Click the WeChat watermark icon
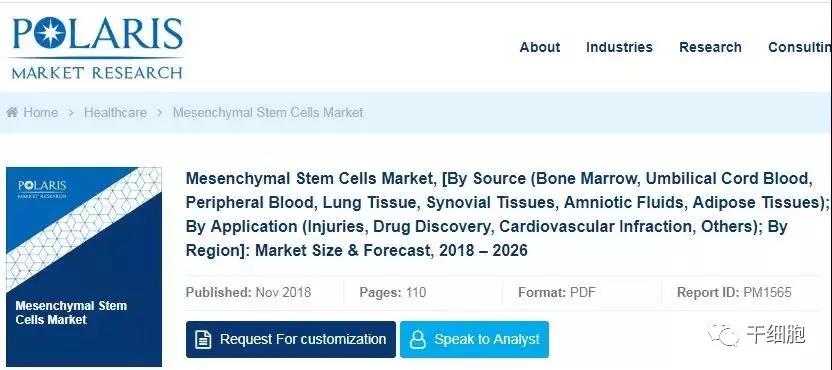The image size is (832, 370). pos(724,334)
